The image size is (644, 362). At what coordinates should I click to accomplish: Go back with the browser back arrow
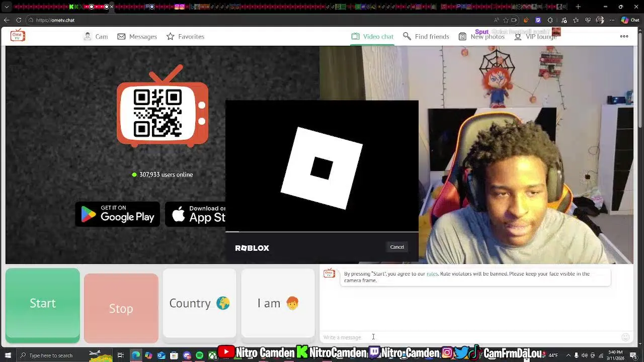tap(6, 20)
